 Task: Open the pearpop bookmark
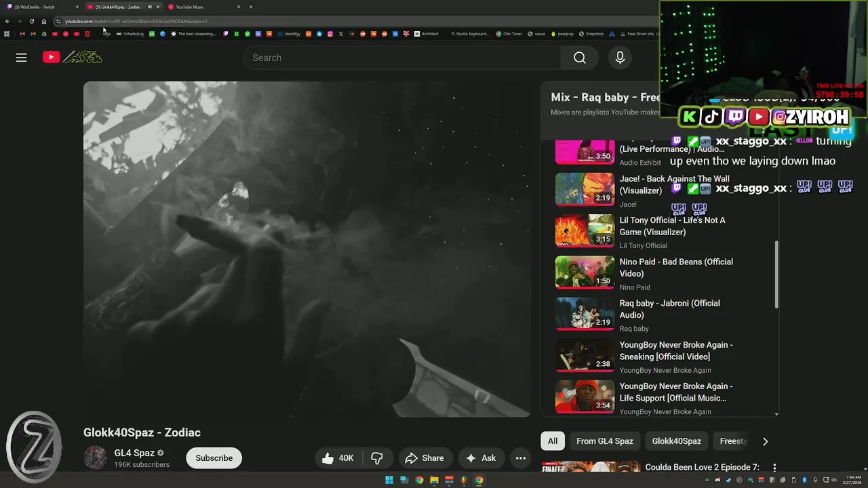point(562,34)
